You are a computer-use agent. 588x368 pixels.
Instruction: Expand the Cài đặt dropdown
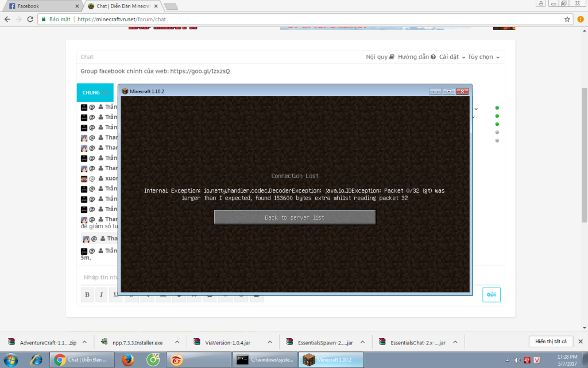452,57
